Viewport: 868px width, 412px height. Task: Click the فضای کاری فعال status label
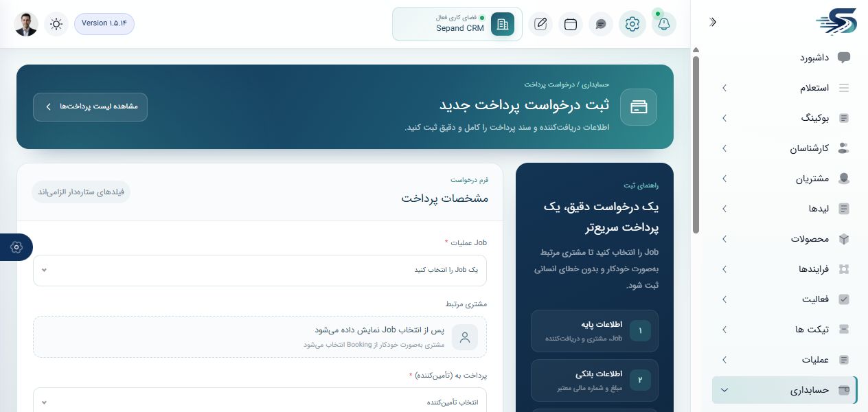pos(456,17)
